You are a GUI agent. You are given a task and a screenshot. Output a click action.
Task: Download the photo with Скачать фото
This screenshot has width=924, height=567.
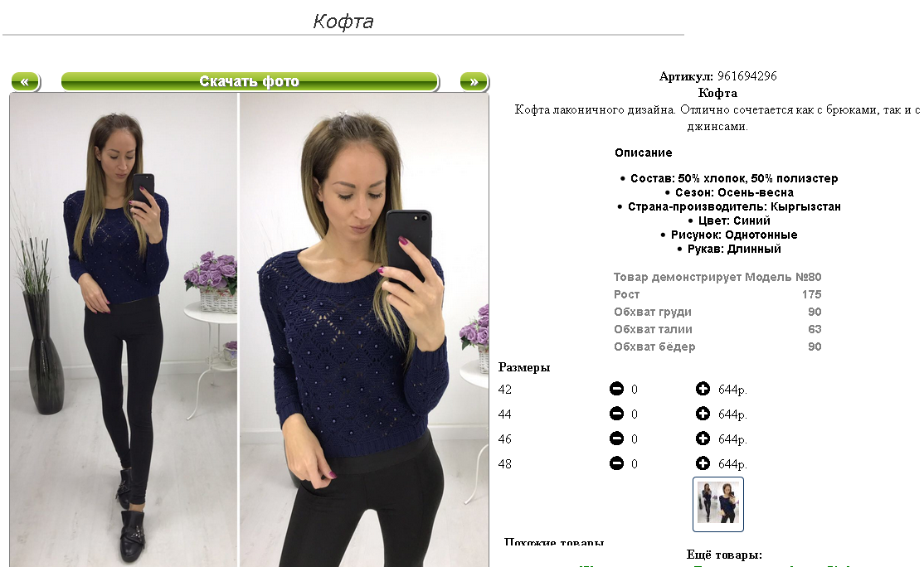(x=250, y=81)
